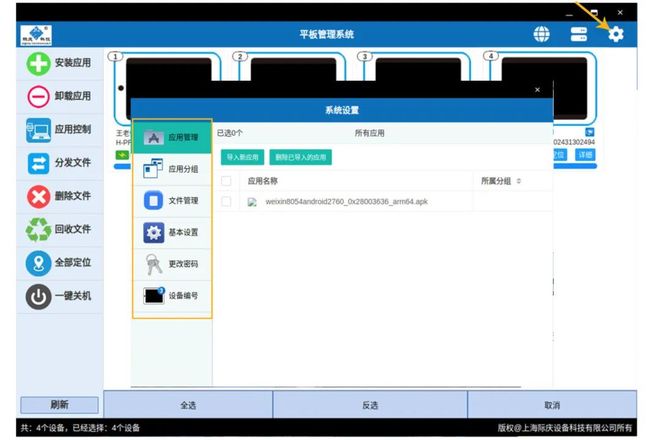This screenshot has height=440, width=660.
Task: Open system settings gear icon
Action: pos(616,34)
